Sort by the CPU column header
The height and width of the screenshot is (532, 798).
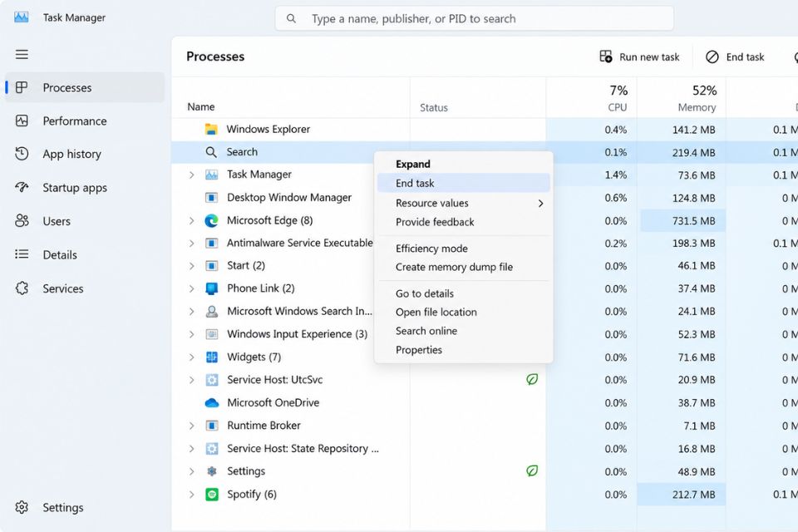coord(618,107)
